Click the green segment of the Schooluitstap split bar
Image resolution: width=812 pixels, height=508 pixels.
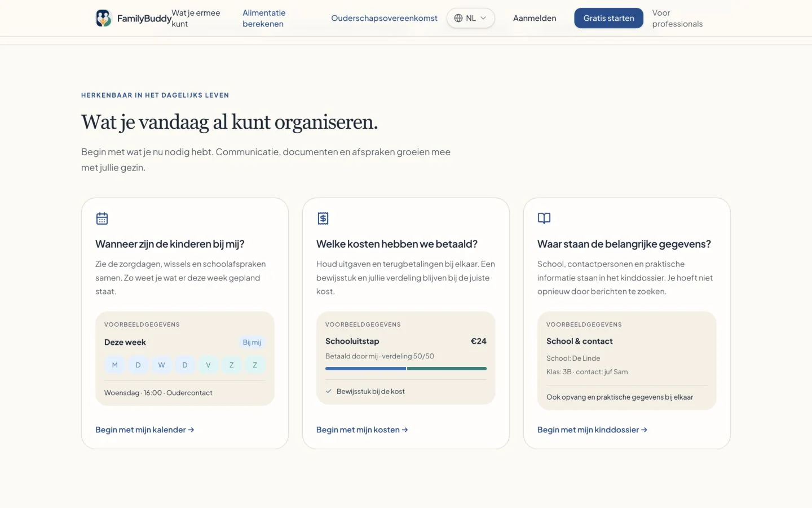click(x=447, y=369)
